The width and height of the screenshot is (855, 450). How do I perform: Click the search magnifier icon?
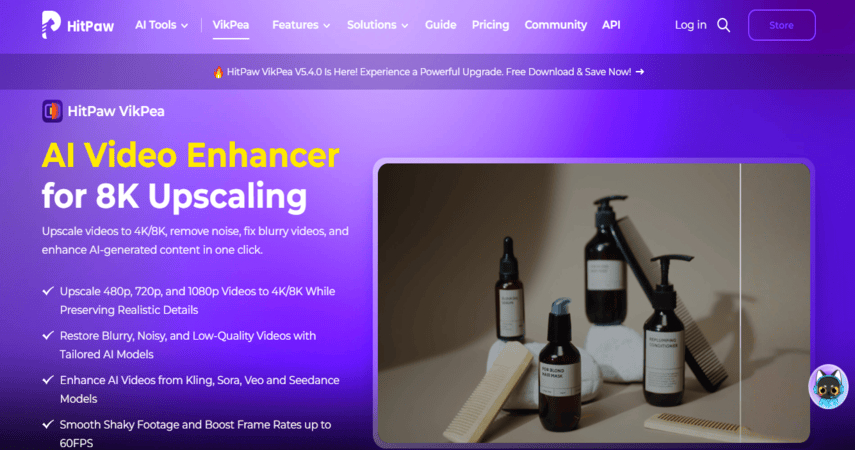pyautogui.click(x=724, y=25)
